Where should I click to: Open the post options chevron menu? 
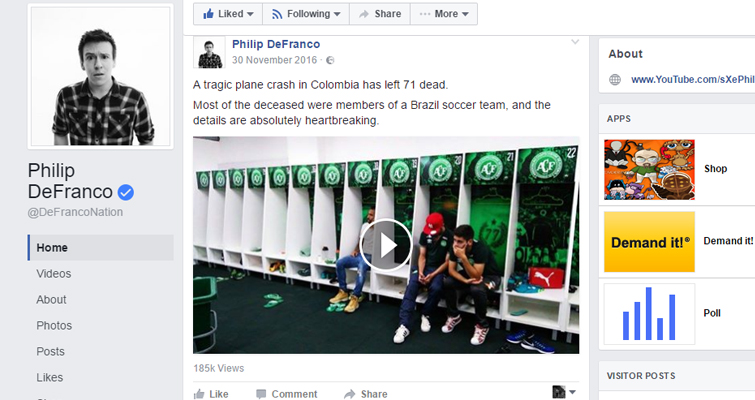coord(575,42)
